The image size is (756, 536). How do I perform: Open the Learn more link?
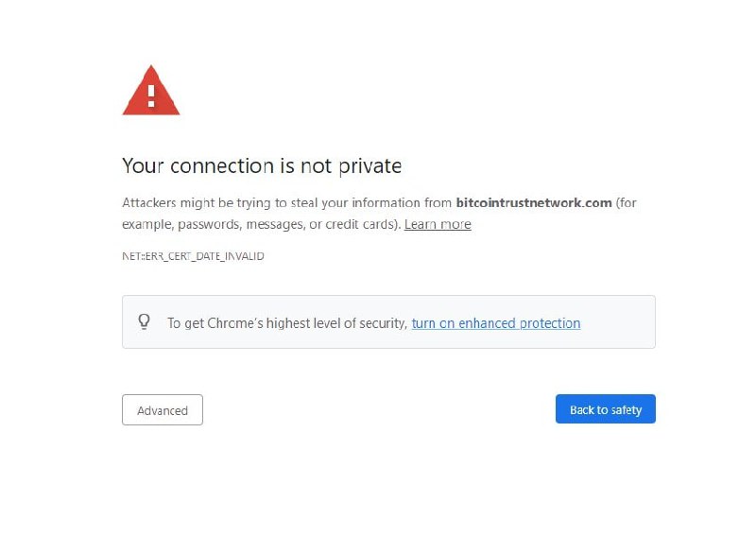[438, 224]
